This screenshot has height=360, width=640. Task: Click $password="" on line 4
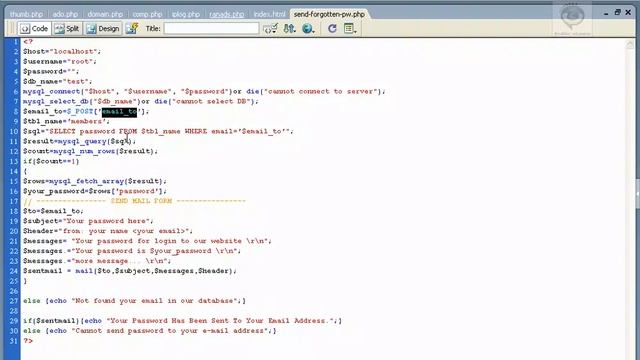click(51, 71)
